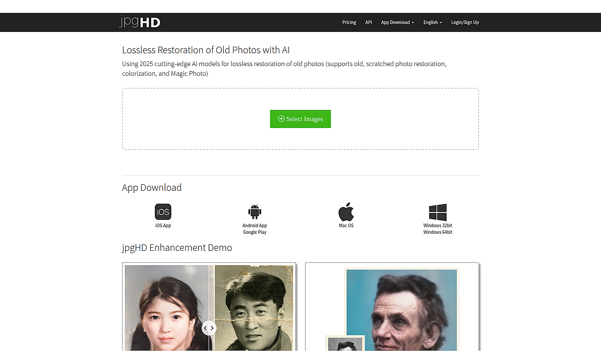Screen dimensions: 601x364
Task: Click the Windows logo icon
Action: pyautogui.click(x=438, y=212)
